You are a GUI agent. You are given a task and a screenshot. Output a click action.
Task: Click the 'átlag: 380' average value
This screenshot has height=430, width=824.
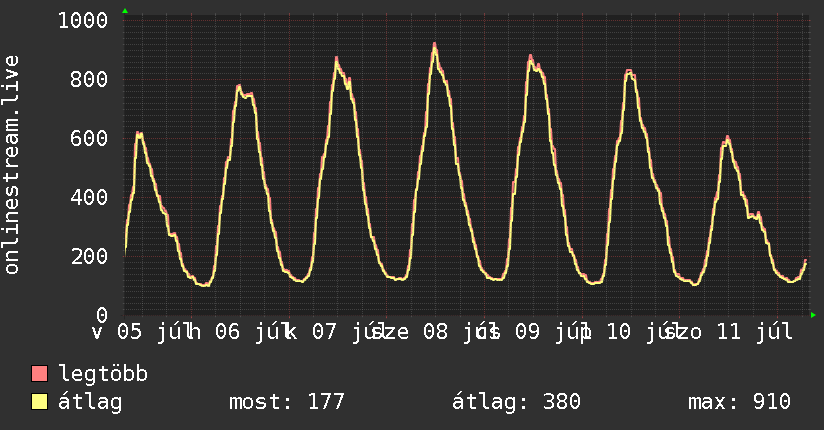(516, 402)
